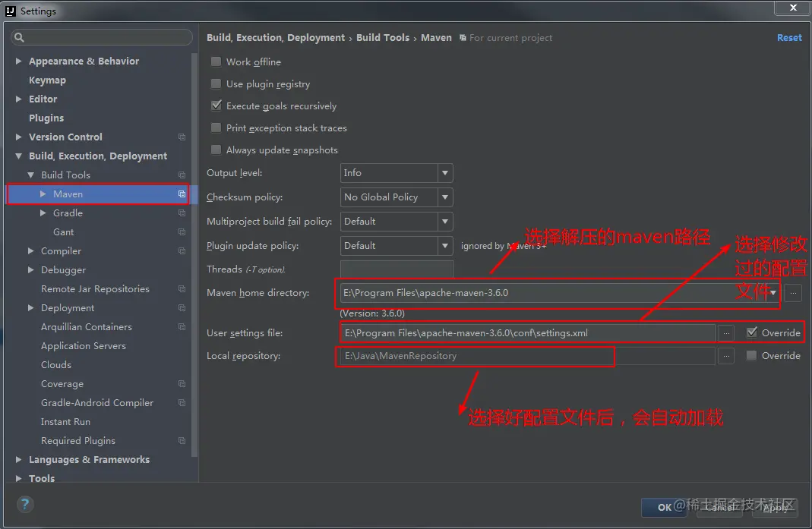The width and height of the screenshot is (812, 529).
Task: Browse for Maven home directory
Action: tap(793, 293)
